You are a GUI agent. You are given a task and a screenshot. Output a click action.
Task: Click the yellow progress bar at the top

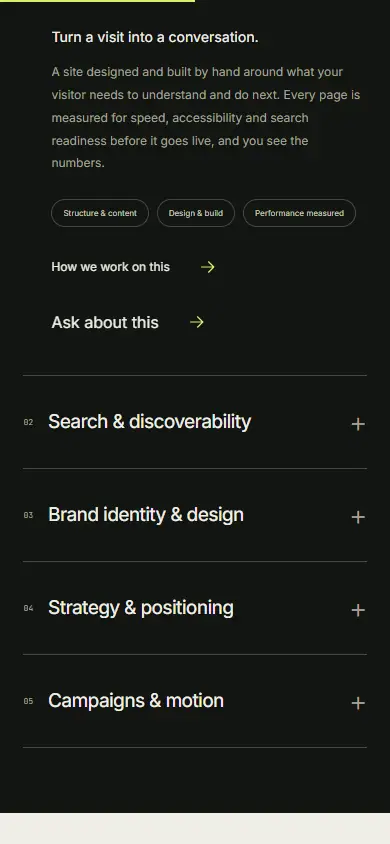pyautogui.click(x=97, y=1)
